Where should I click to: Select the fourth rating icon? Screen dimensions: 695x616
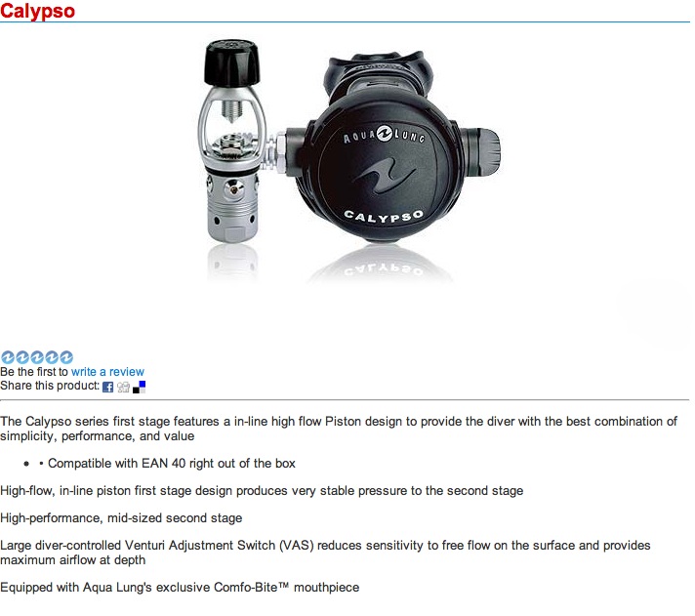[52, 357]
